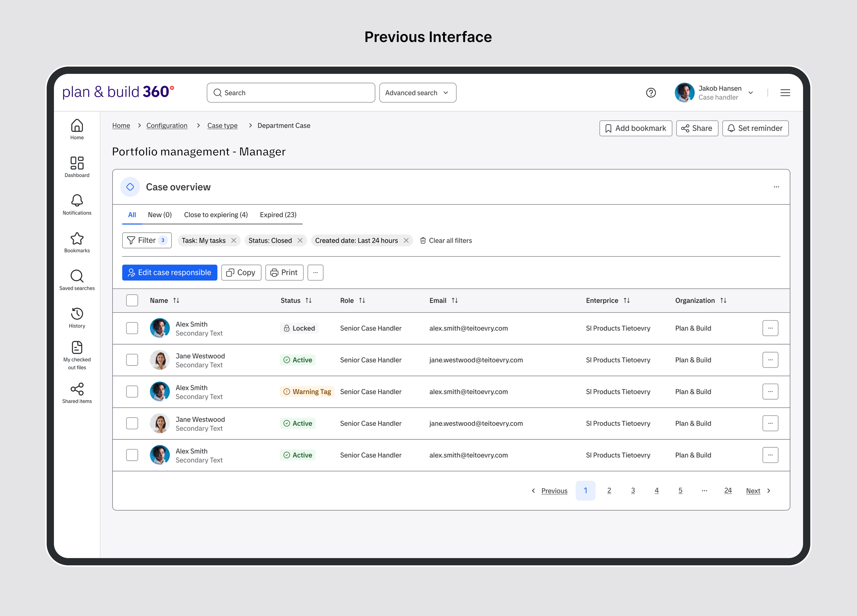857x616 pixels.
Task: Click the help question mark icon
Action: coord(651,93)
